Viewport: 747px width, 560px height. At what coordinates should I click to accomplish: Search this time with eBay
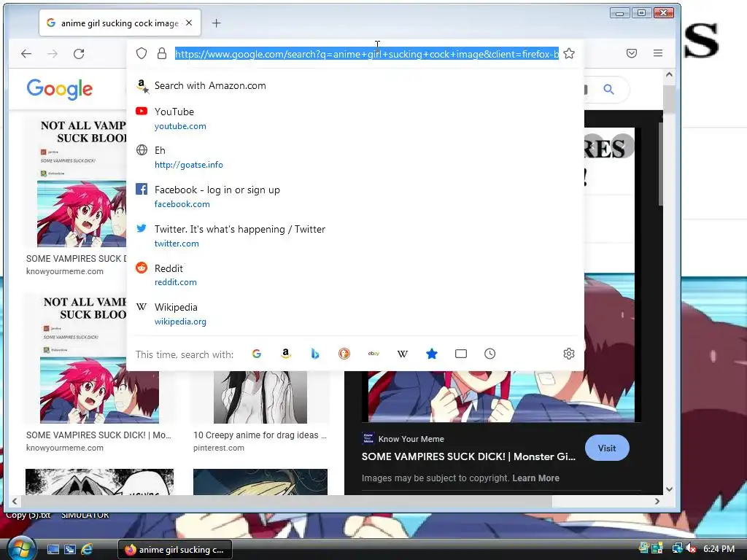(x=373, y=354)
